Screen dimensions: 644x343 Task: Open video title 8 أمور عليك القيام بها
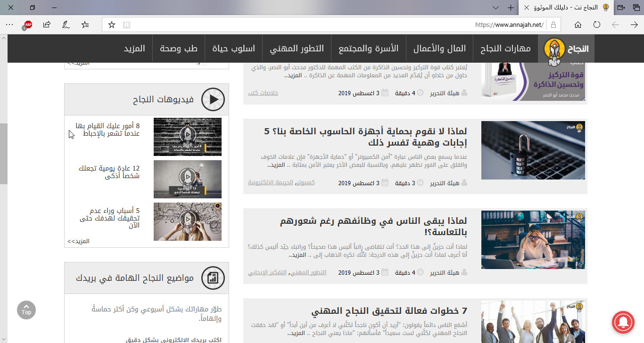(x=107, y=130)
